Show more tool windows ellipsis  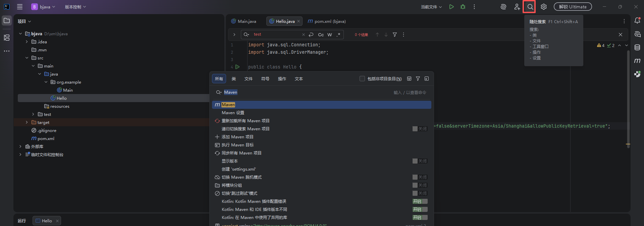(7, 51)
